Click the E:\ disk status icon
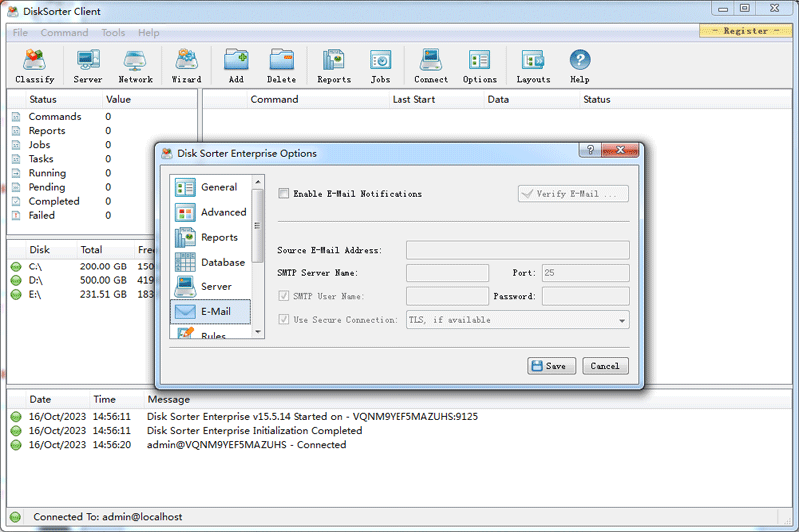 tap(16, 294)
